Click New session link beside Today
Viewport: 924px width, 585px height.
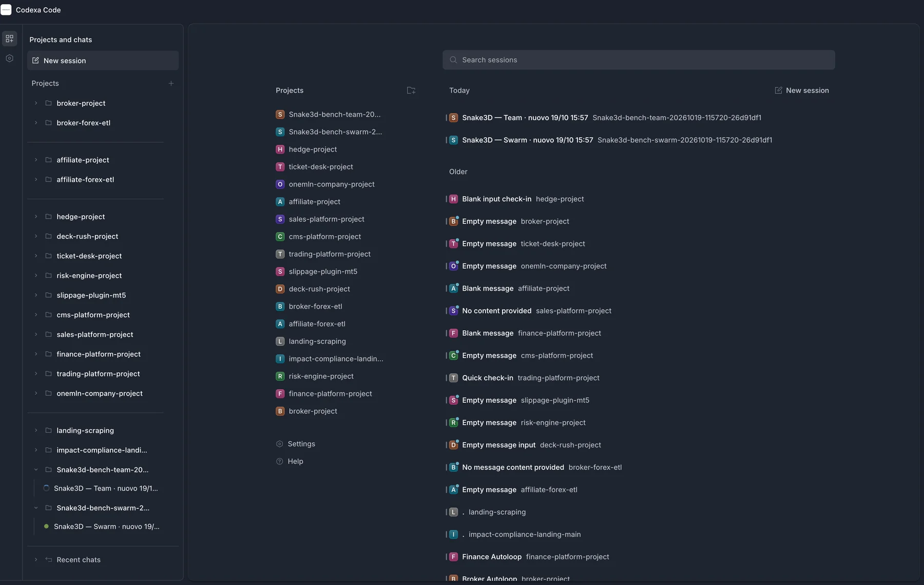[x=802, y=90]
